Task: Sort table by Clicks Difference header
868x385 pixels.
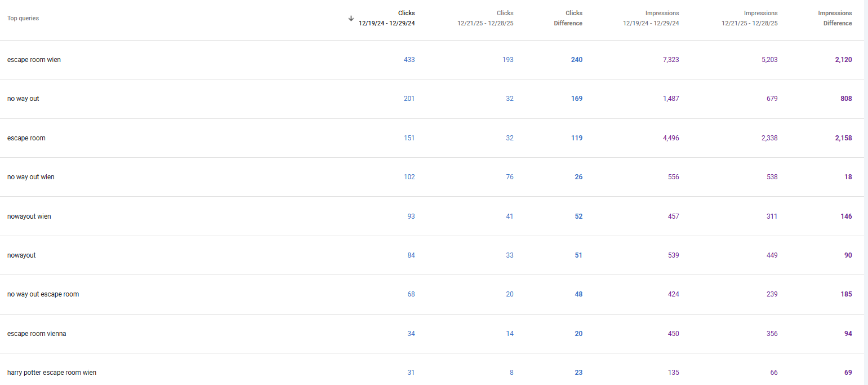Action: click(568, 18)
